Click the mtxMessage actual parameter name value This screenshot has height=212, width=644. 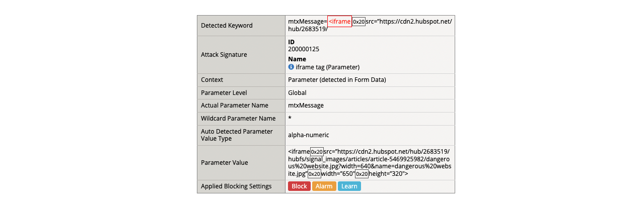306,105
